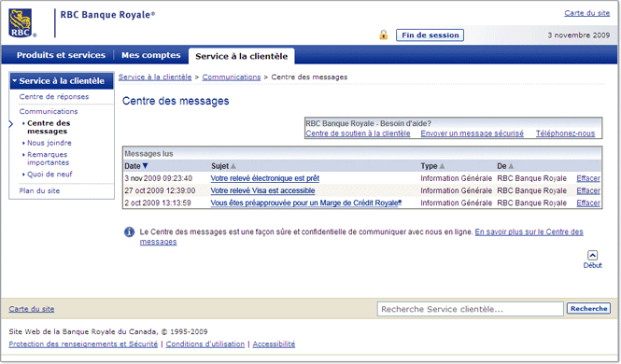This screenshot has width=621, height=364.
Task: Switch to the Mes comptes tab
Action: click(x=151, y=55)
